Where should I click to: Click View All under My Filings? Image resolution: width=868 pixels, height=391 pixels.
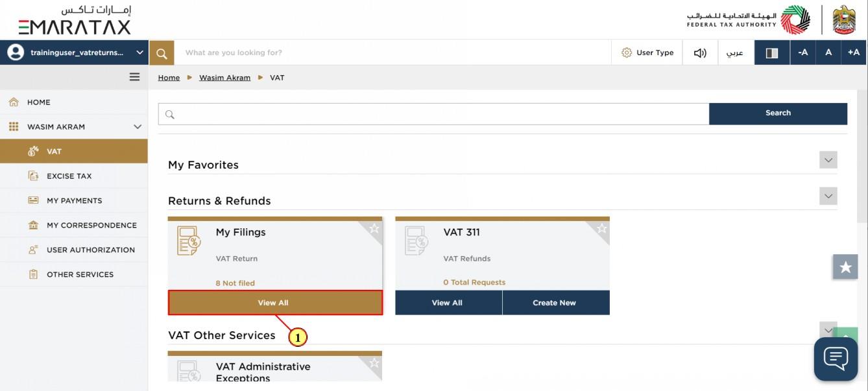click(275, 303)
